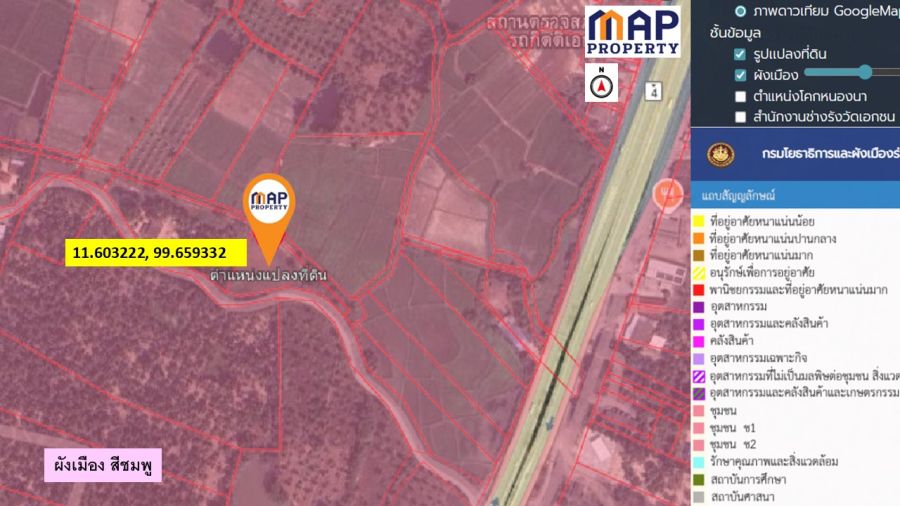Click the Route 4 highway shield
This screenshot has height=506, width=900.
653,91
